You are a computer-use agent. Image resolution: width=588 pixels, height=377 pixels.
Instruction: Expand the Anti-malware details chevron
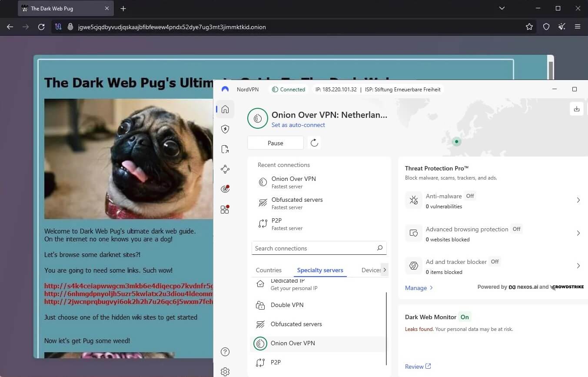(x=578, y=200)
